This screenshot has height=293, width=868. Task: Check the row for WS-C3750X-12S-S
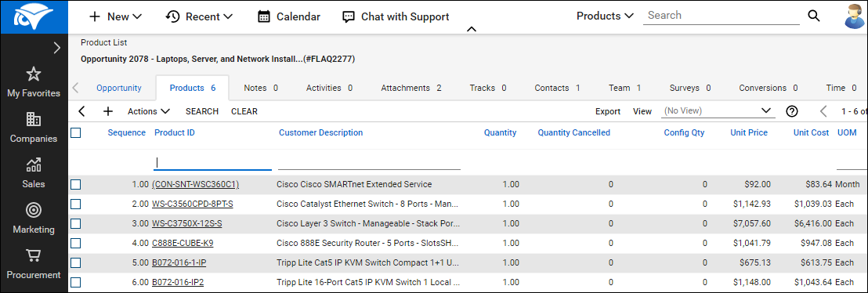click(76, 223)
